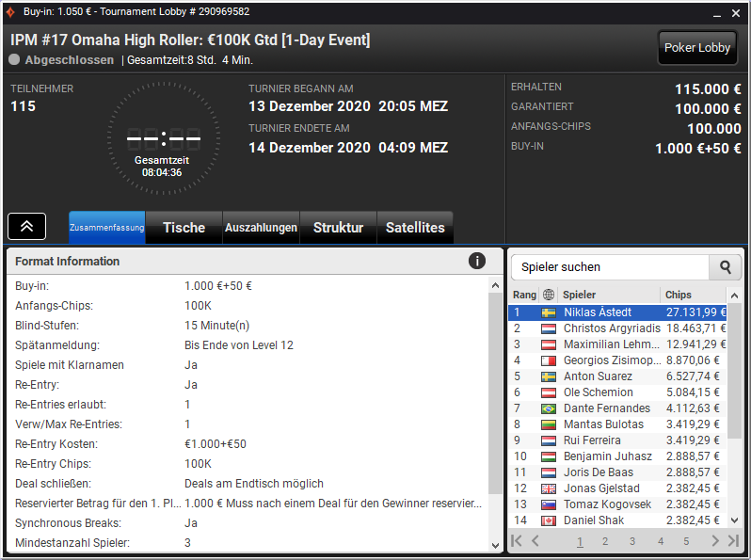The width and height of the screenshot is (751, 560).
Task: Click the Poker Lobby button
Action: [x=696, y=48]
